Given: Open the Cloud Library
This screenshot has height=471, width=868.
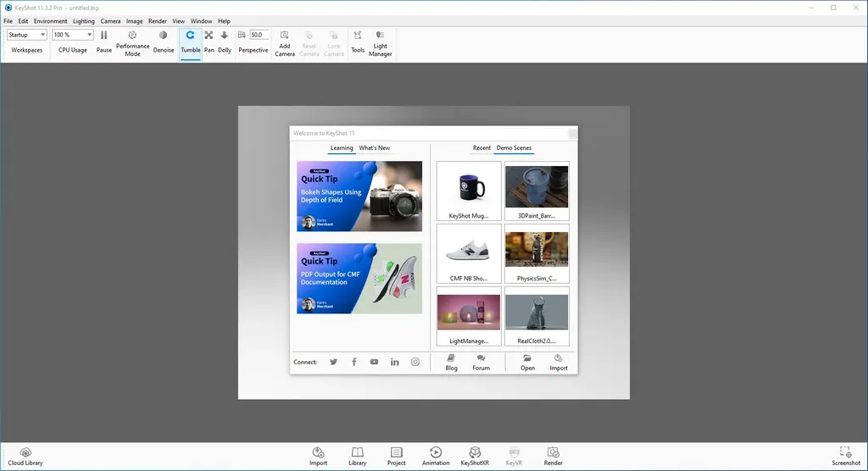Looking at the screenshot, I should pos(25,457).
